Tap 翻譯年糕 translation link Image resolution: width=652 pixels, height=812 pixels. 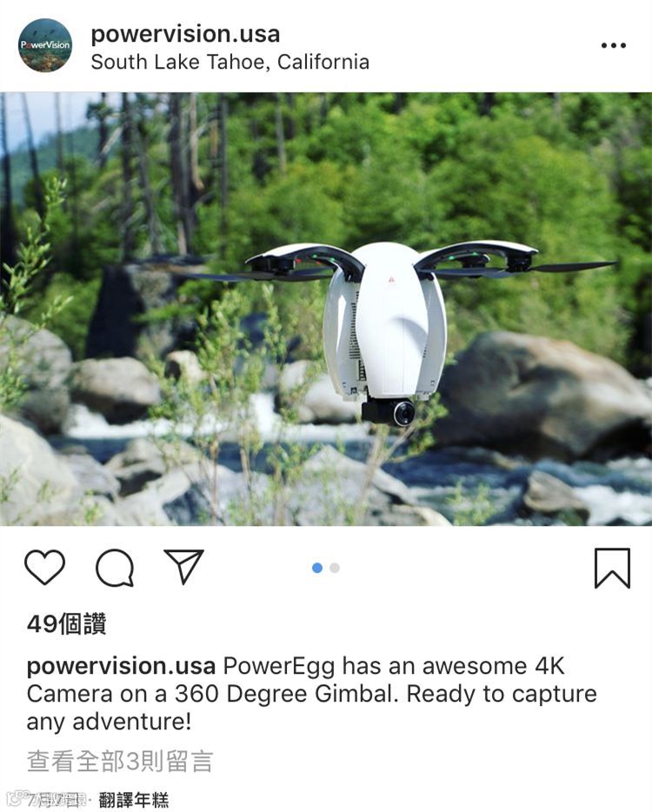(134, 800)
